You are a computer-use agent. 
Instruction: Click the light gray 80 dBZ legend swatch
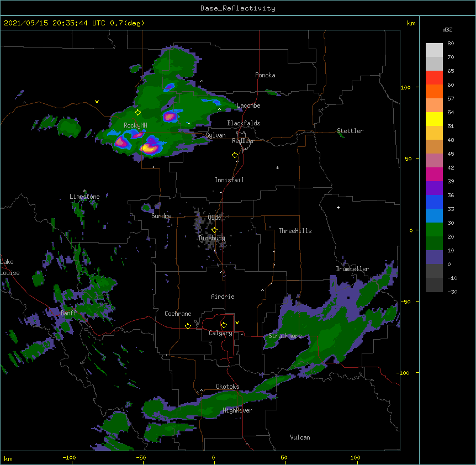pos(434,50)
